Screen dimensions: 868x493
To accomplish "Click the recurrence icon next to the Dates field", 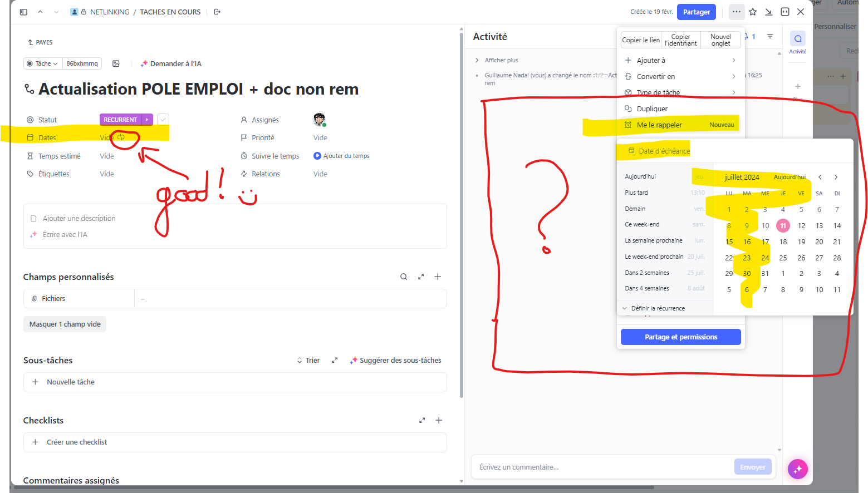I will [122, 137].
